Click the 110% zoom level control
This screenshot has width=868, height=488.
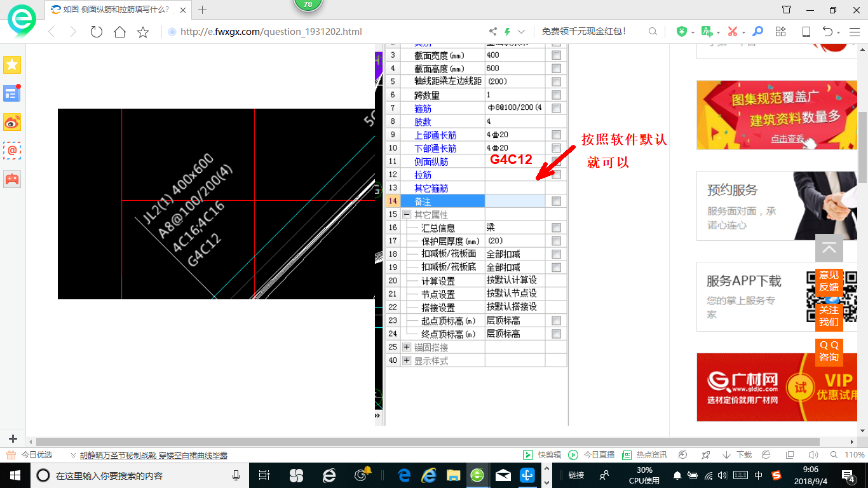(849, 455)
